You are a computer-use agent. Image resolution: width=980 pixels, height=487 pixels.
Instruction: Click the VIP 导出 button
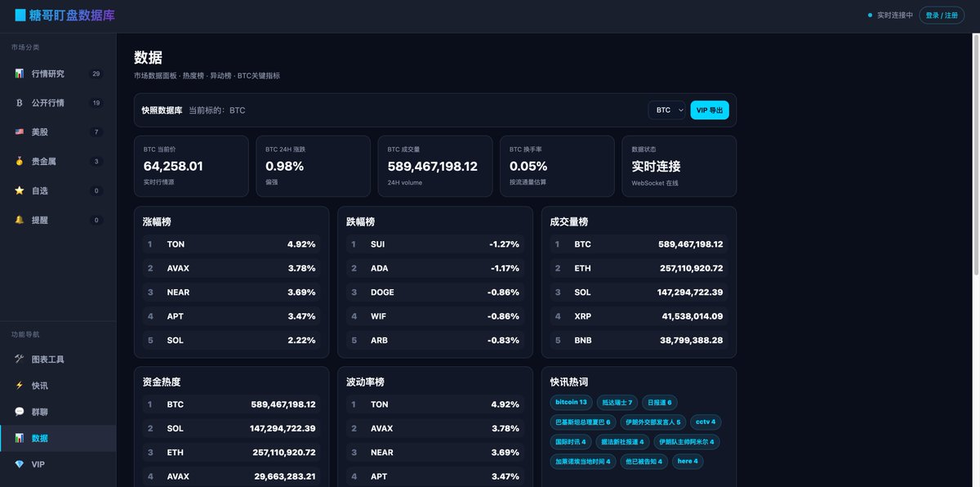(x=710, y=109)
